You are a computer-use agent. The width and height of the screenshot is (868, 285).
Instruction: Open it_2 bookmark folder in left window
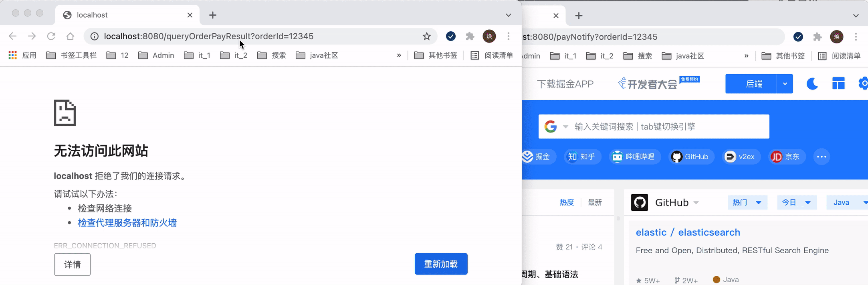pyautogui.click(x=234, y=55)
